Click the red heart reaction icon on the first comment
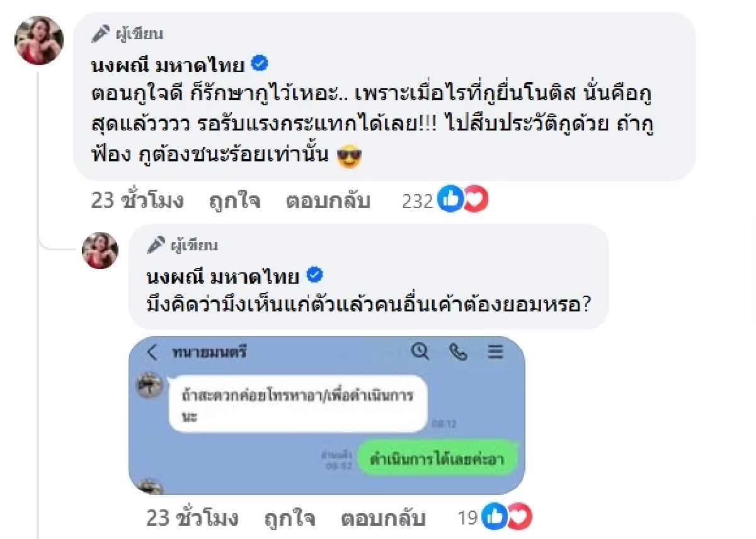The image size is (756, 539). pyautogui.click(x=474, y=200)
